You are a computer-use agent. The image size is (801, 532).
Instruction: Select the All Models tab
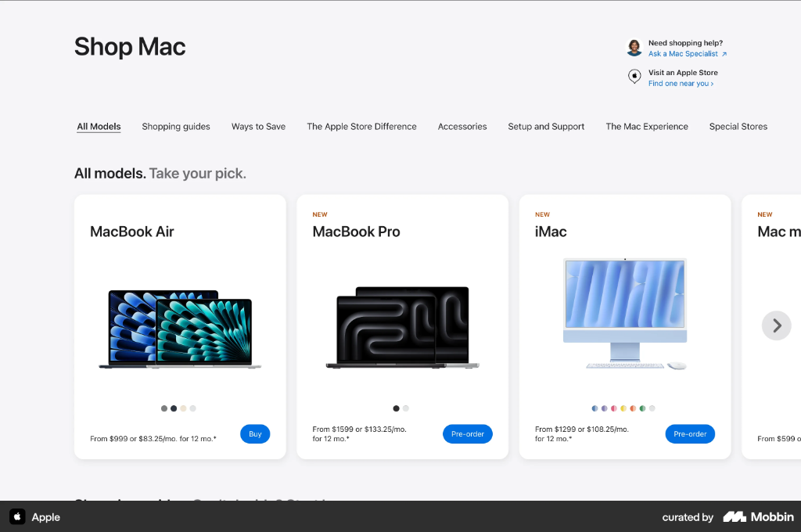tap(99, 126)
